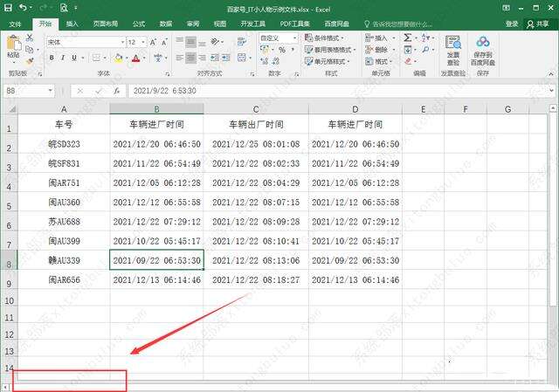This screenshot has height=392, width=559.
Task: Click the Merge and Center icon
Action: (242, 58)
